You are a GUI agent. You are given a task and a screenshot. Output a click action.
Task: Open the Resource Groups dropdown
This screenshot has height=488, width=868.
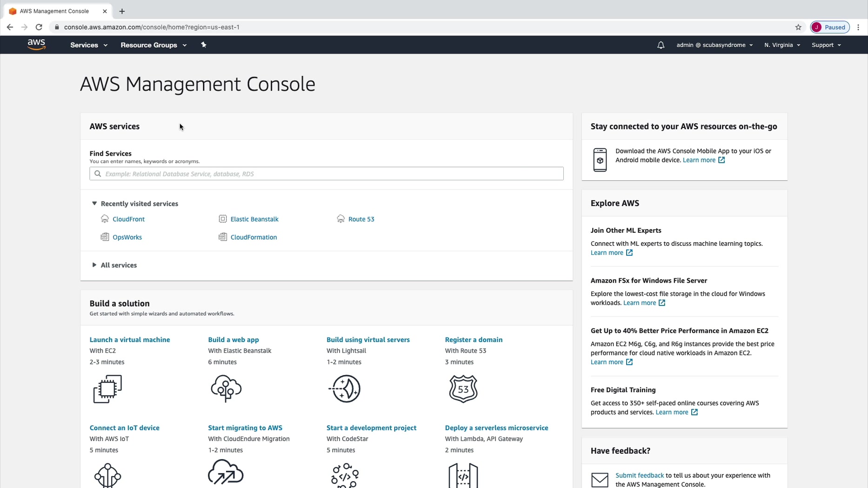154,45
